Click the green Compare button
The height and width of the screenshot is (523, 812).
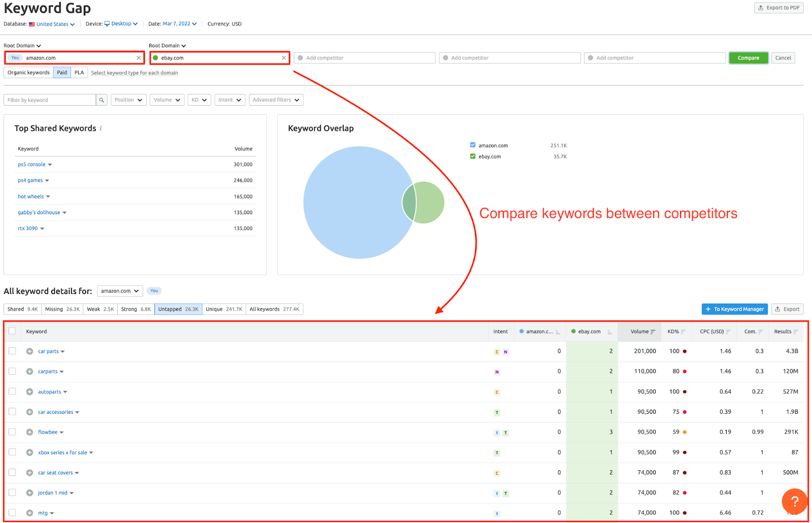click(x=749, y=58)
